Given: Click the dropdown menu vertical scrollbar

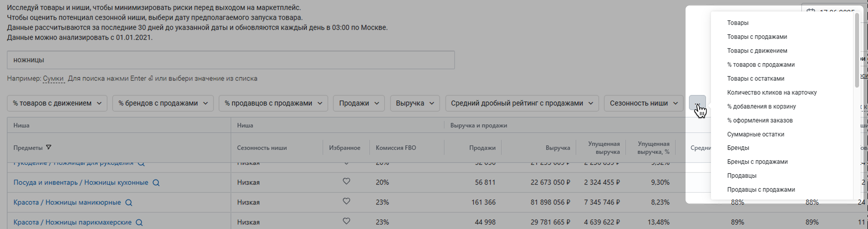Looking at the screenshot, I should [x=857, y=51].
